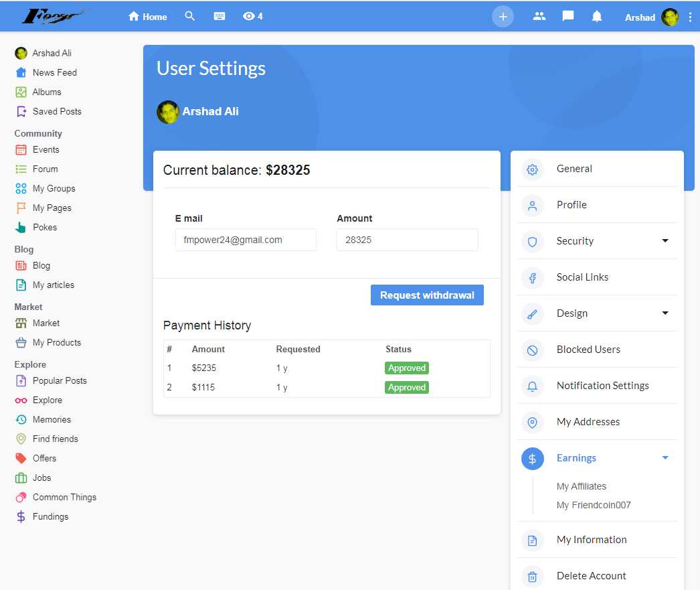Open the three-dot more menu
The height and width of the screenshot is (590, 700).
690,17
